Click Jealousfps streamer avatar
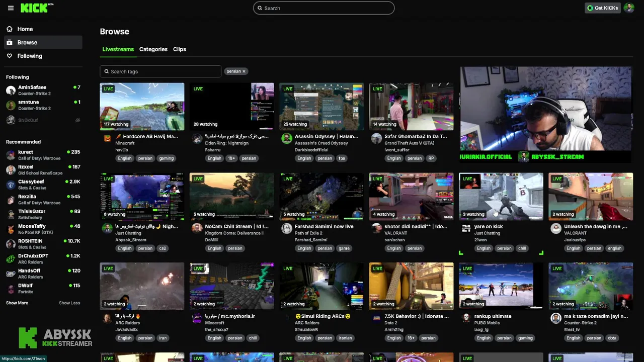 click(x=555, y=228)
